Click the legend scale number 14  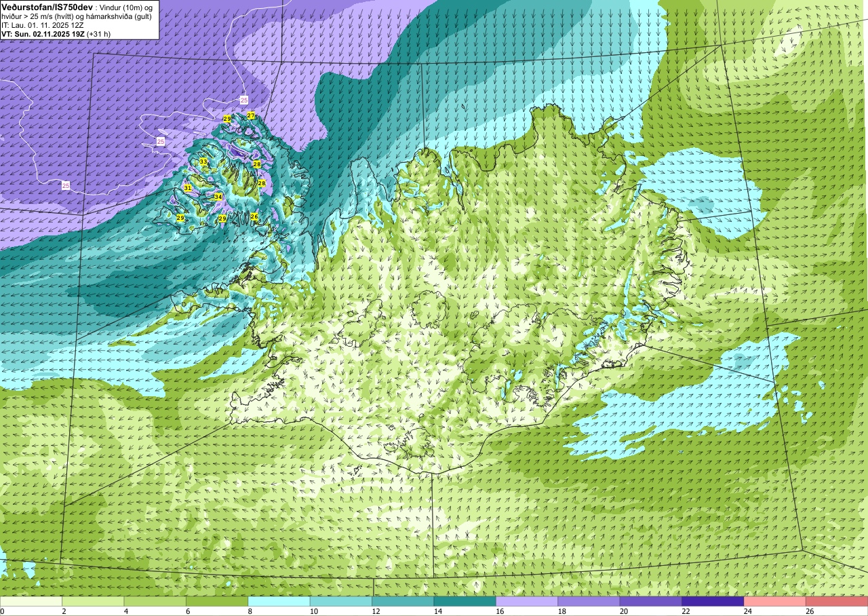[437, 611]
